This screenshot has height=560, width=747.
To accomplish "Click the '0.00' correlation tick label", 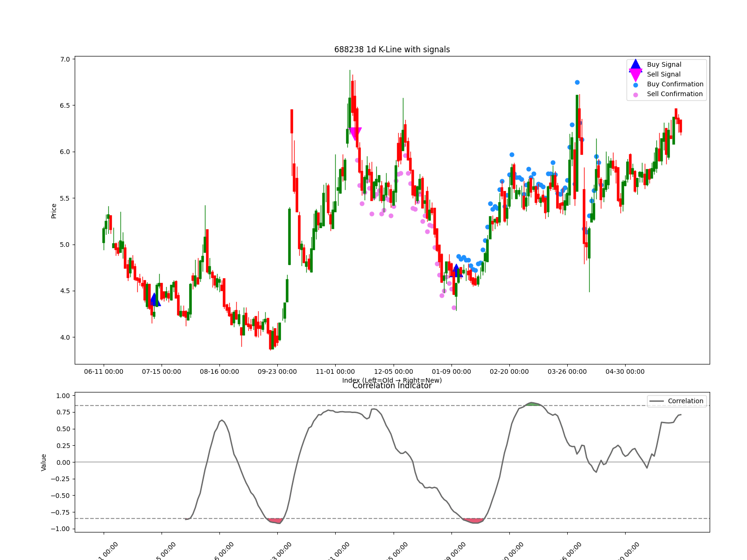I will click(x=63, y=462).
